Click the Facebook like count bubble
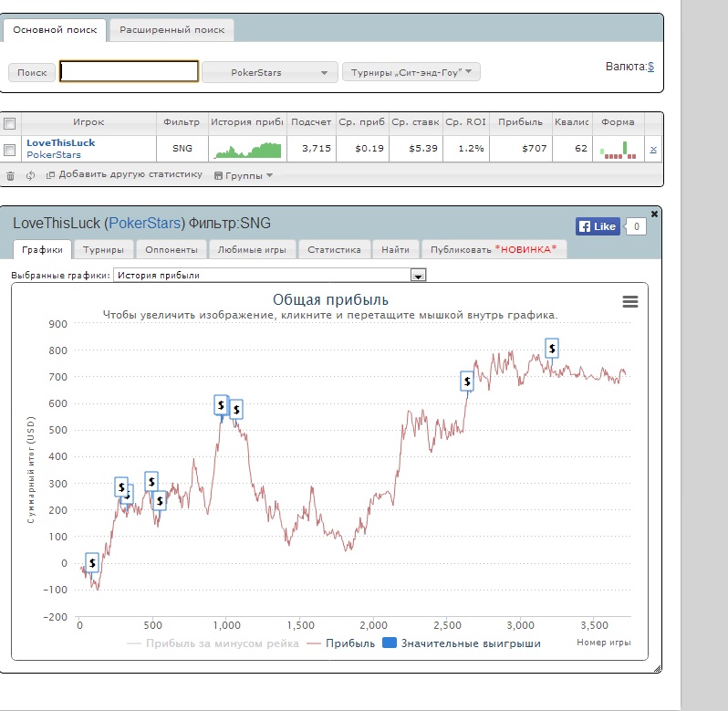 (636, 226)
